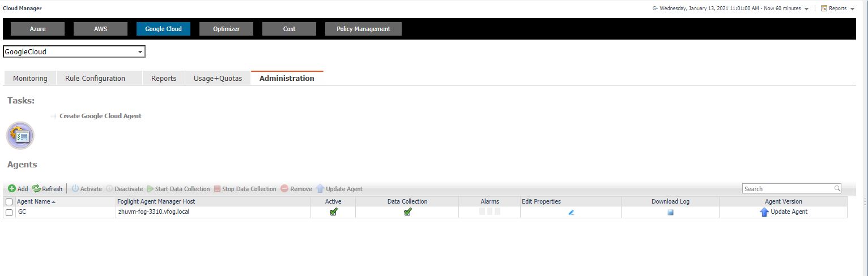Click the Deactivate power icon

point(109,189)
